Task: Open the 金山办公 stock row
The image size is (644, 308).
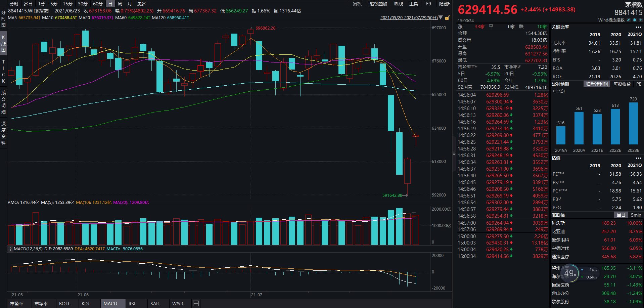Action: pos(597,293)
